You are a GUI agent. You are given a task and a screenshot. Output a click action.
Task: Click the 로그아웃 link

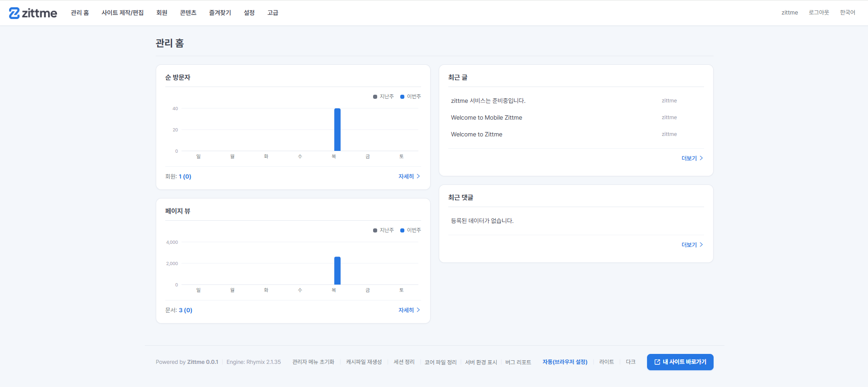(819, 13)
